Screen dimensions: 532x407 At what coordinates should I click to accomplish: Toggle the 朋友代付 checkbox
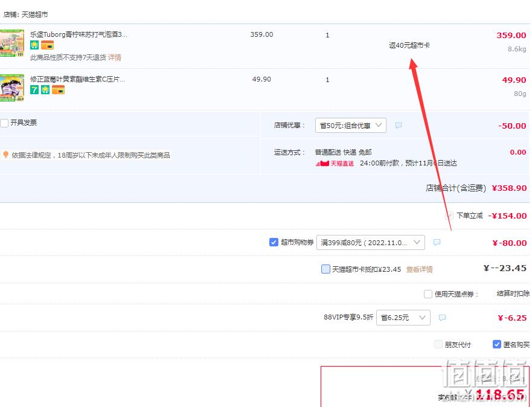438,345
